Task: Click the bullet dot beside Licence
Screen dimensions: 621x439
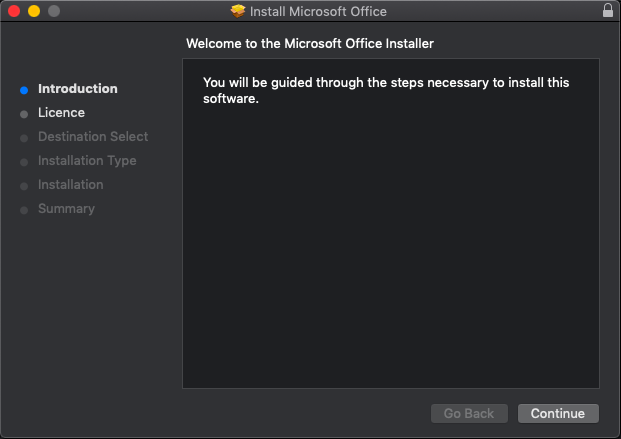Action: [24, 114]
